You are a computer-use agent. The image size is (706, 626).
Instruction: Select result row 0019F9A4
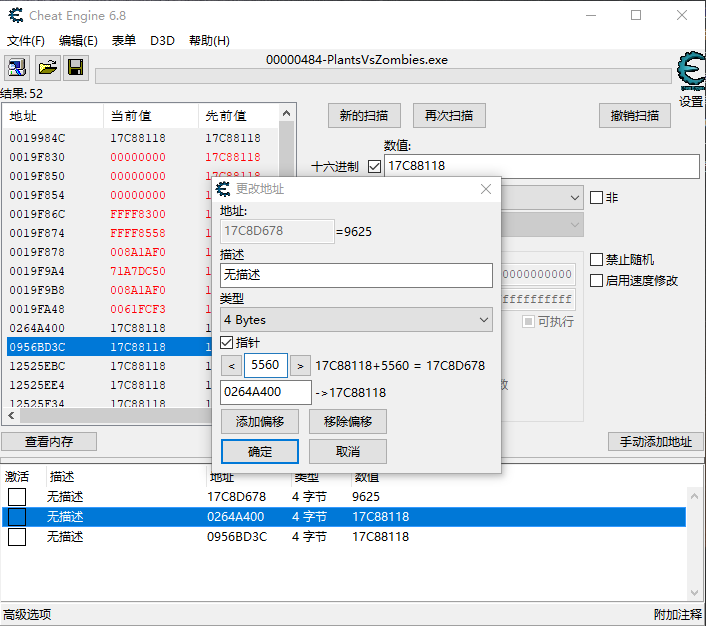pyautogui.click(x=109, y=271)
